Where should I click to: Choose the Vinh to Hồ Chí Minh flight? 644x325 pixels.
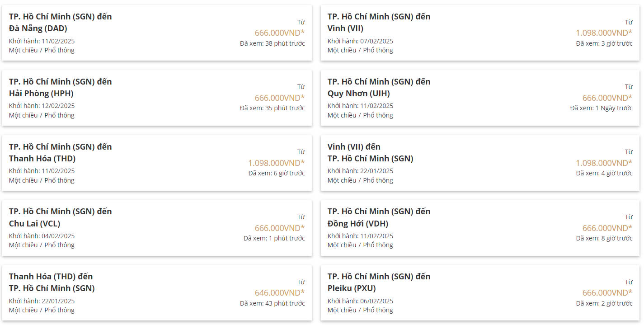coord(480,163)
